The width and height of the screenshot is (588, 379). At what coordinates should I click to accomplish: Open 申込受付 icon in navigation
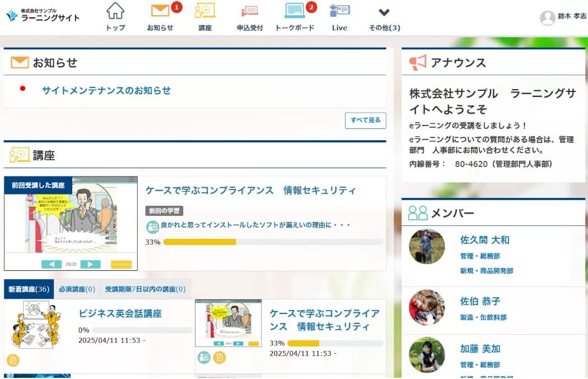pyautogui.click(x=250, y=11)
